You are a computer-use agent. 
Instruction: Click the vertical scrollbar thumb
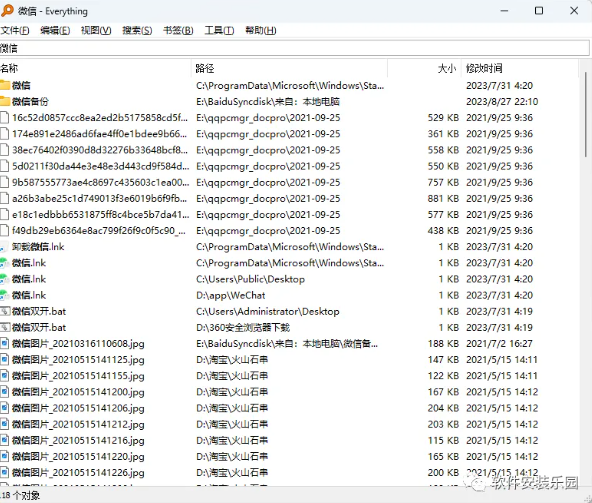(x=586, y=114)
